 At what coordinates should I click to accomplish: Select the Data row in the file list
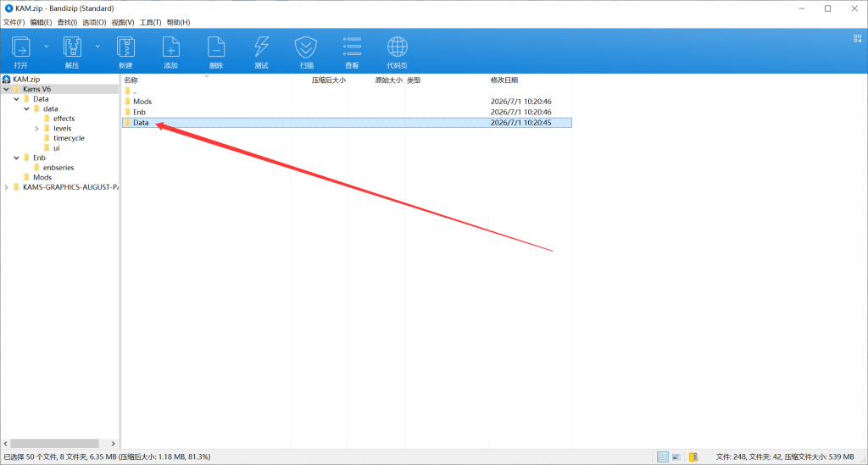tap(347, 123)
